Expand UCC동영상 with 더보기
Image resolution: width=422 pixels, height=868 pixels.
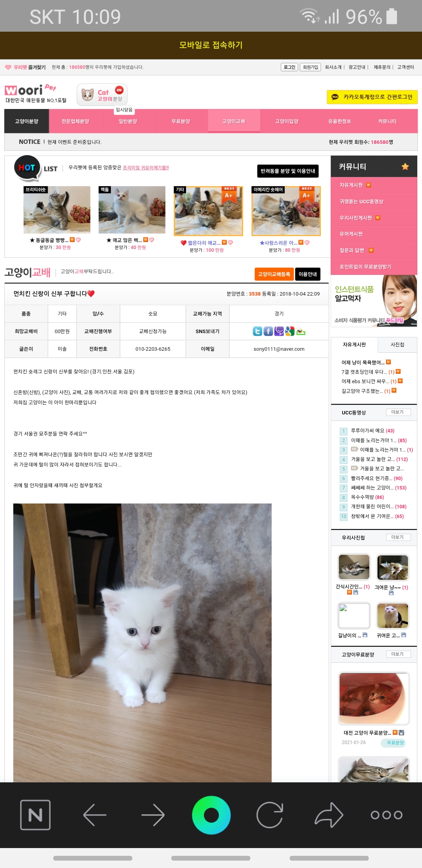[x=398, y=412]
